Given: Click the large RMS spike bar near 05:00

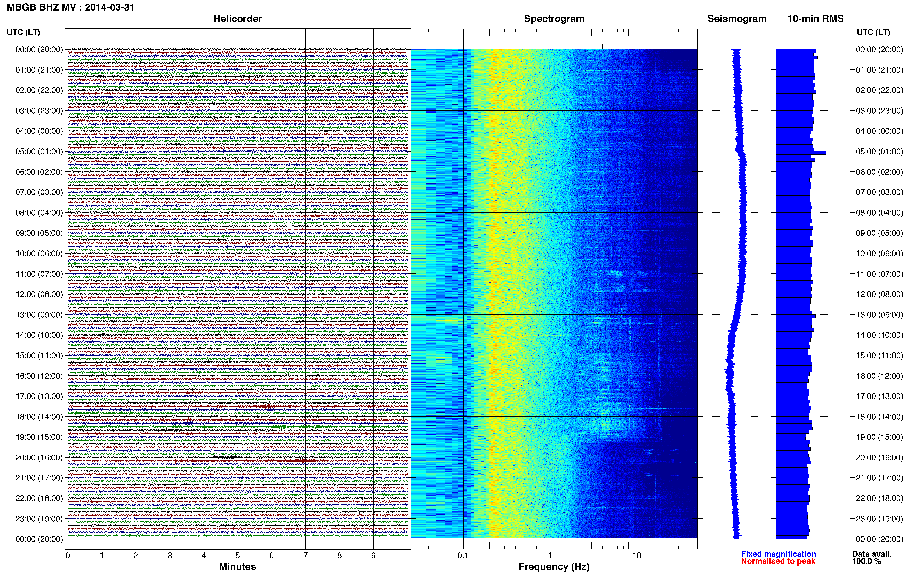Looking at the screenshot, I should point(801,153).
